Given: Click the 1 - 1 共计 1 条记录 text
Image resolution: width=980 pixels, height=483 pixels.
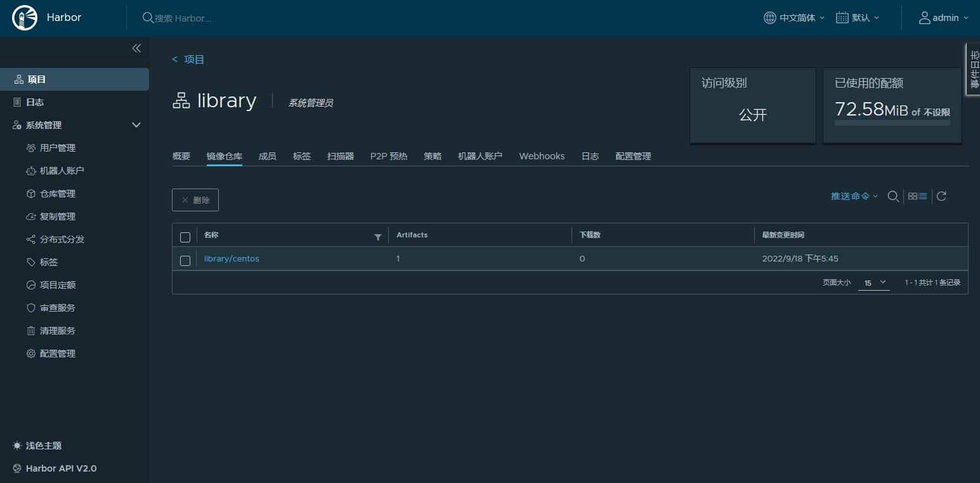Looking at the screenshot, I should tap(932, 282).
